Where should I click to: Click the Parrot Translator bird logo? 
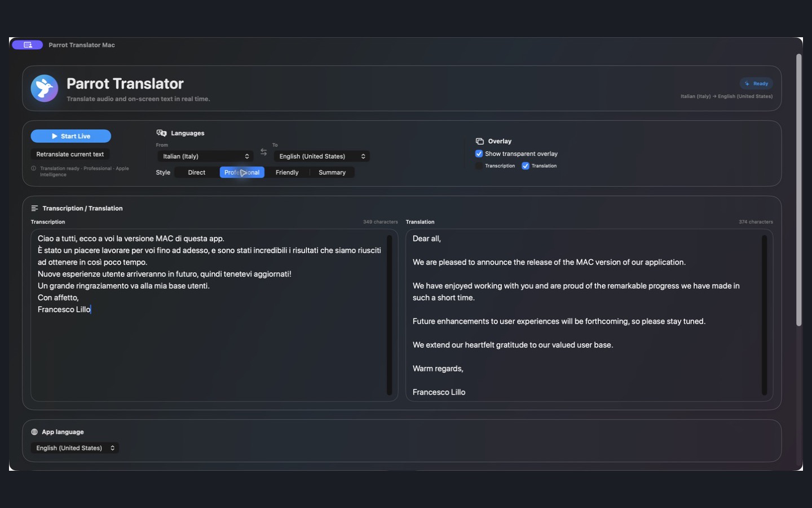[45, 89]
